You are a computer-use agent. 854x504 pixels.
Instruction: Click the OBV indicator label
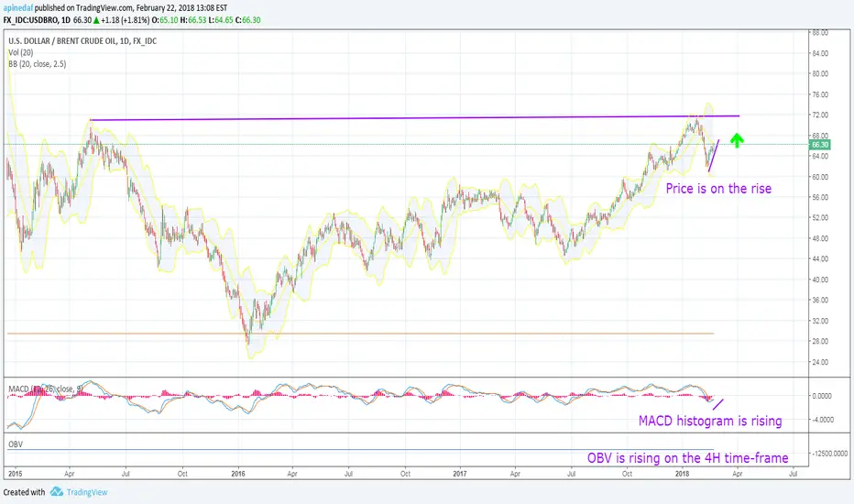(x=16, y=444)
